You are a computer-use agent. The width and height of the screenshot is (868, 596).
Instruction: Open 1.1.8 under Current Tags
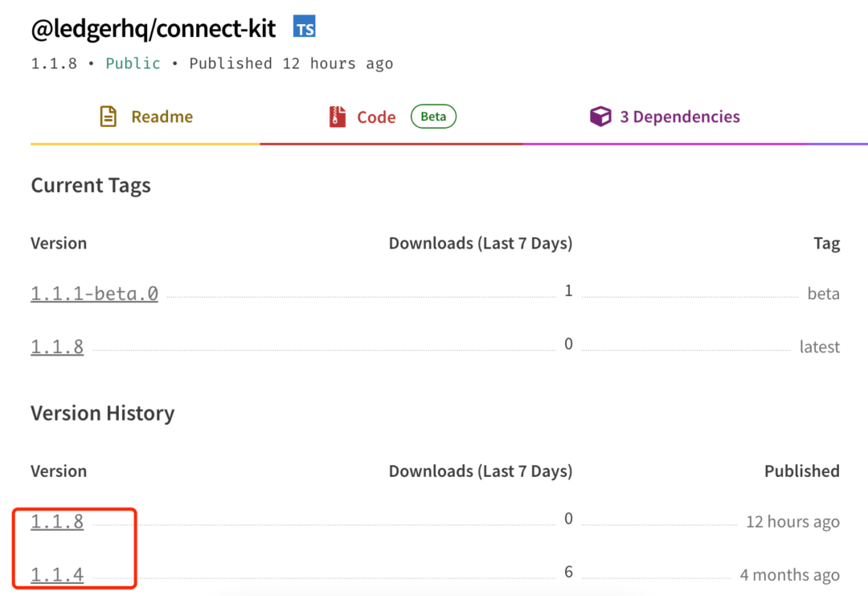pos(57,346)
